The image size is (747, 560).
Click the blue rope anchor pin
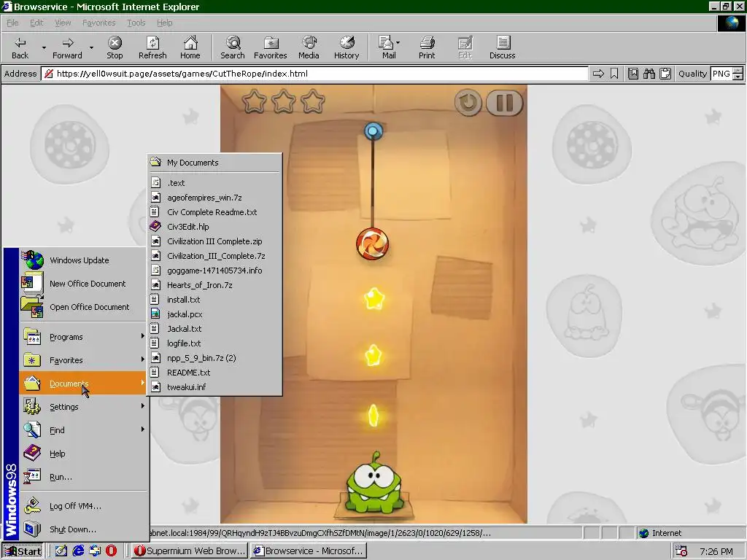[x=373, y=131]
